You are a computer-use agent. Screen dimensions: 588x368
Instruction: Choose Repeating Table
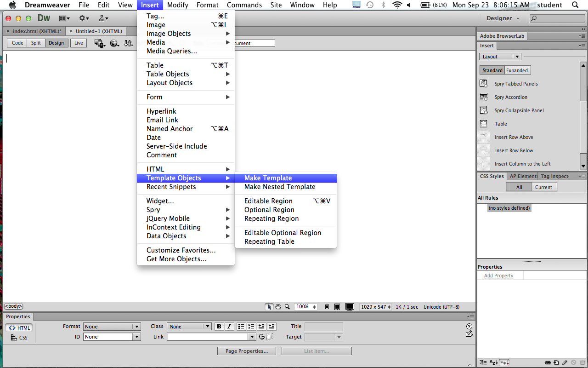tap(286, 241)
